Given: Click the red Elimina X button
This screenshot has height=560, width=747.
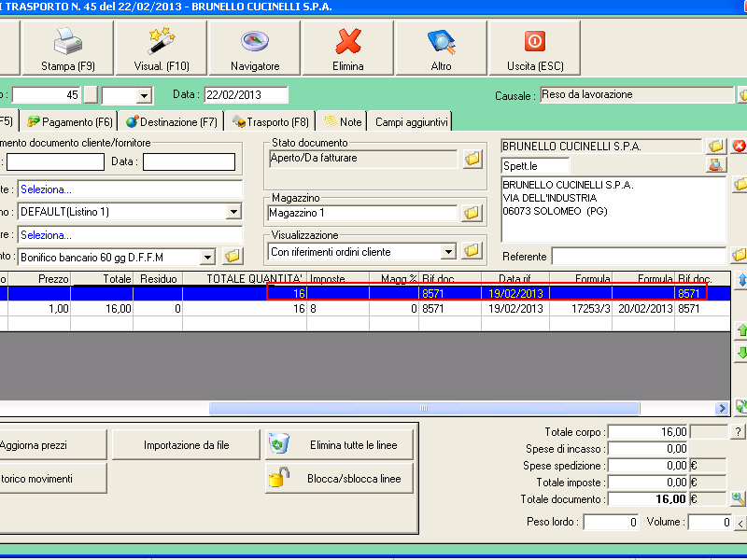Looking at the screenshot, I should tap(348, 48).
